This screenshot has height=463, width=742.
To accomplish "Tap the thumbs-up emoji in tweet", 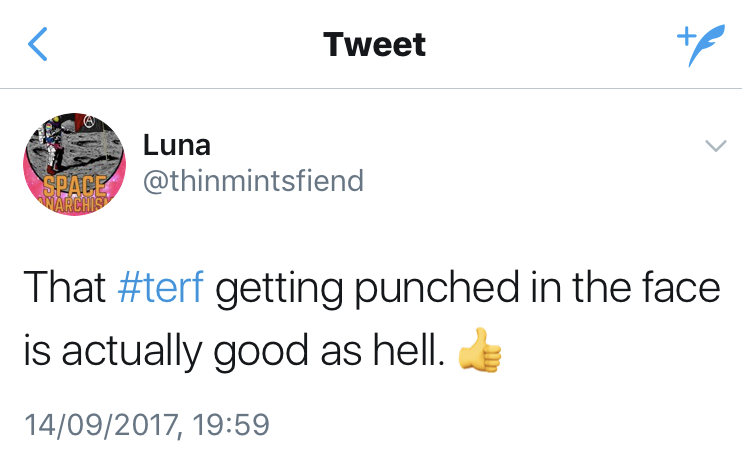I will 479,353.
